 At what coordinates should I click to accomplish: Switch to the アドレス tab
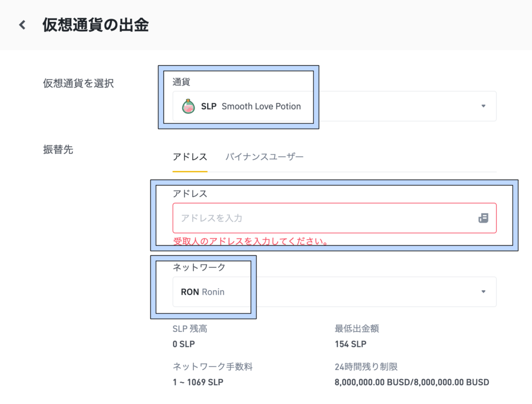[x=190, y=157]
